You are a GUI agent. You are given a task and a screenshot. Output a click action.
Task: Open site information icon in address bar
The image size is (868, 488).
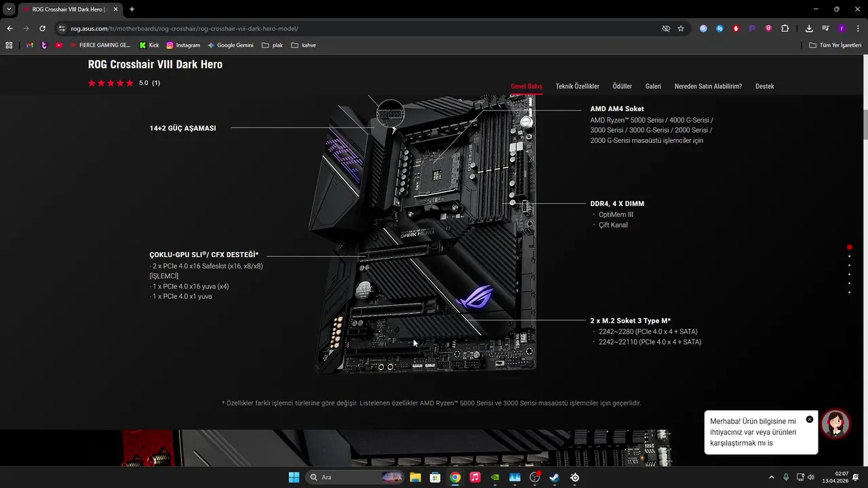[x=62, y=28]
